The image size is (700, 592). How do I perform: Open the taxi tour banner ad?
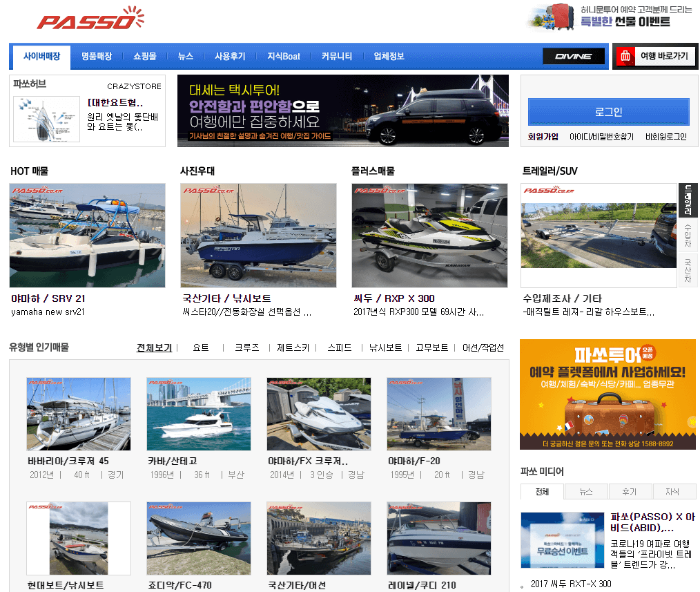(x=343, y=111)
